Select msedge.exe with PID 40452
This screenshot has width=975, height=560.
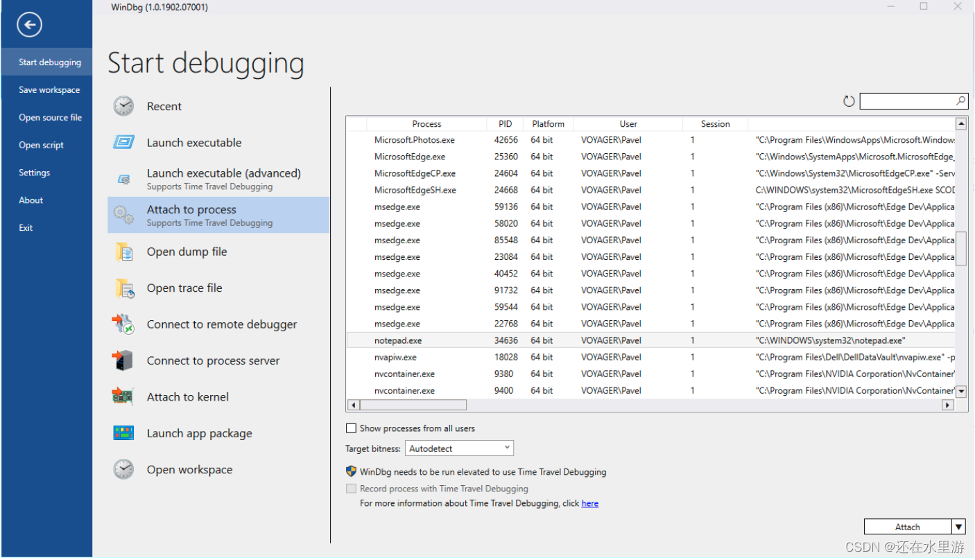point(650,273)
